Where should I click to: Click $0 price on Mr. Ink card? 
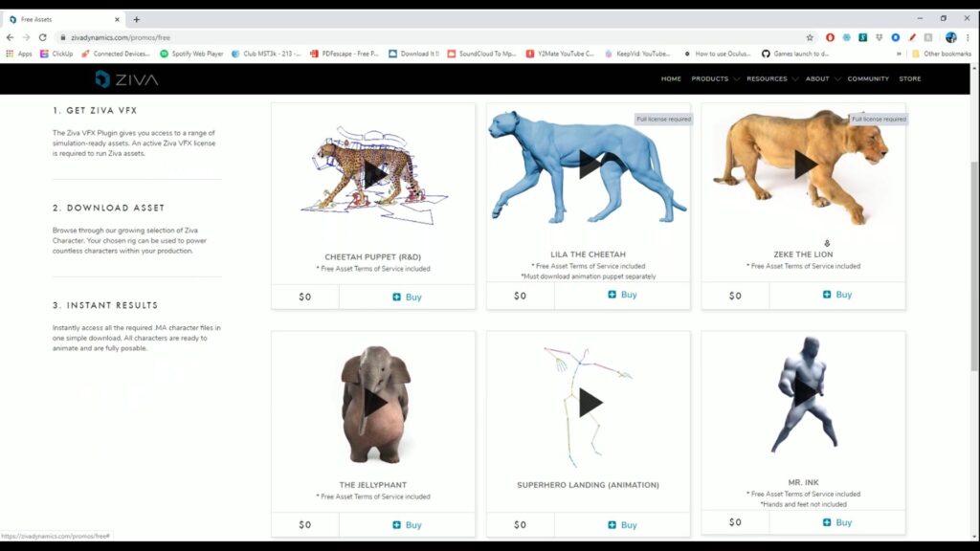coord(735,522)
